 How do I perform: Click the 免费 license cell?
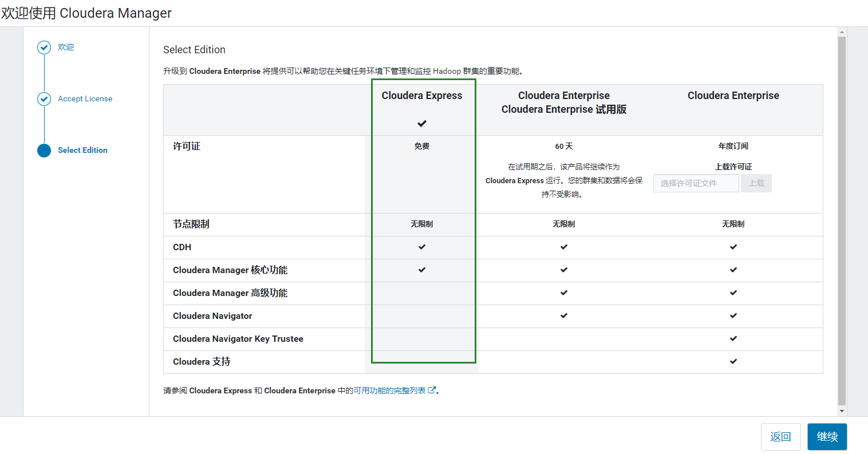(x=422, y=146)
